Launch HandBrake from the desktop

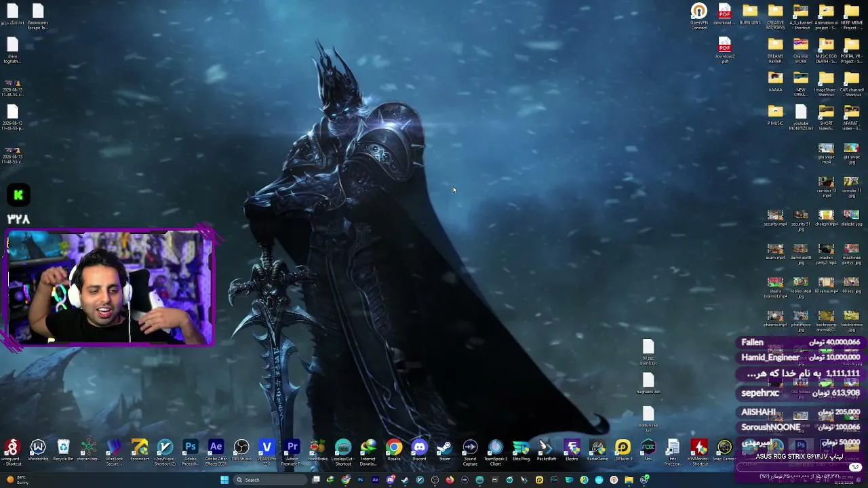317,451
